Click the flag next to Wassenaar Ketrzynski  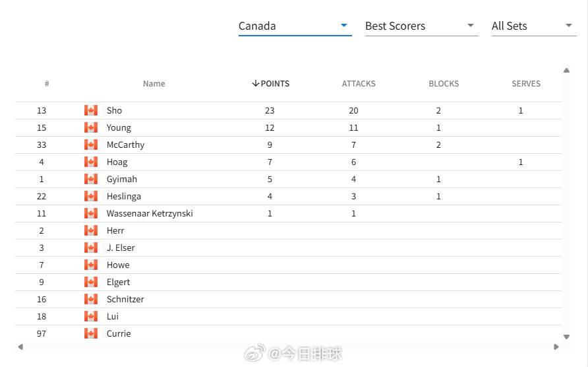91,213
